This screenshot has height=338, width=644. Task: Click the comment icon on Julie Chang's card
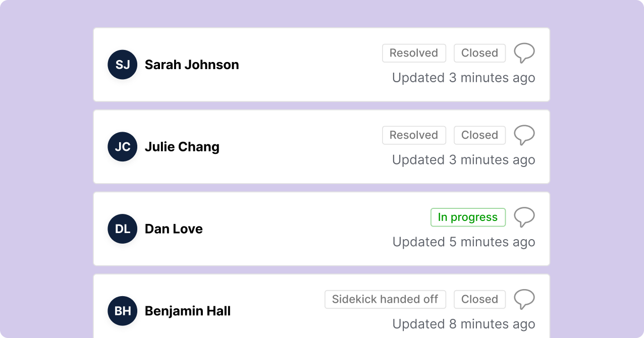[524, 135]
